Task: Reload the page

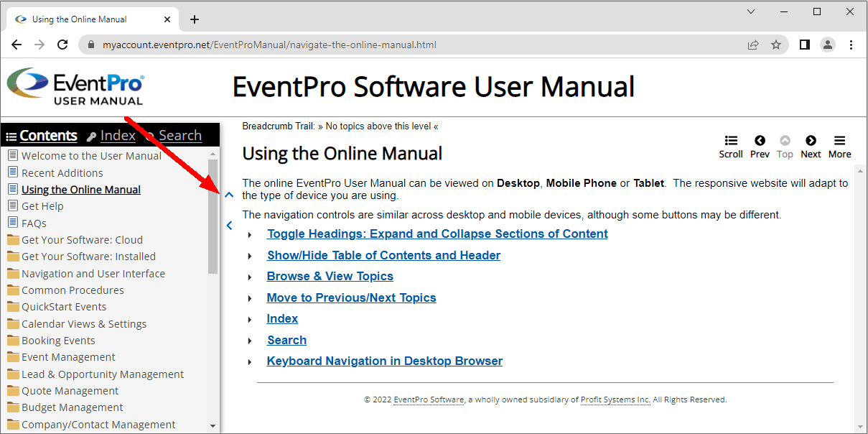Action: tap(62, 45)
